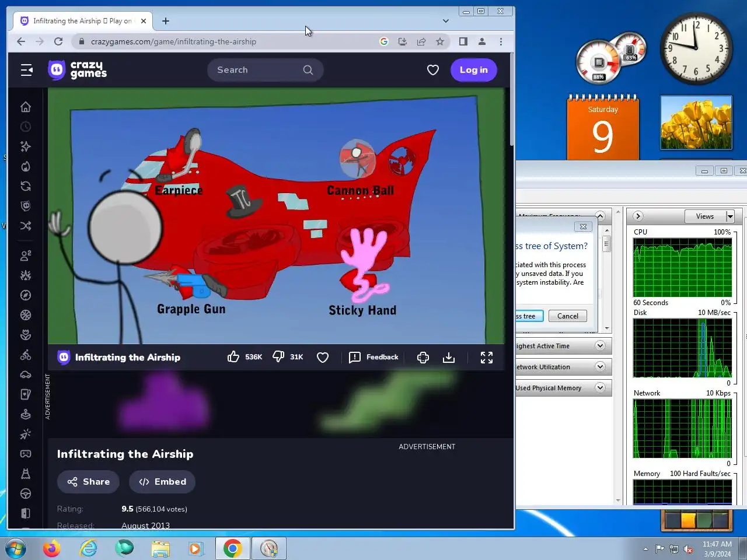Open the bicycle Bike games sidebar icon
This screenshot has width=747, height=560.
26,355
